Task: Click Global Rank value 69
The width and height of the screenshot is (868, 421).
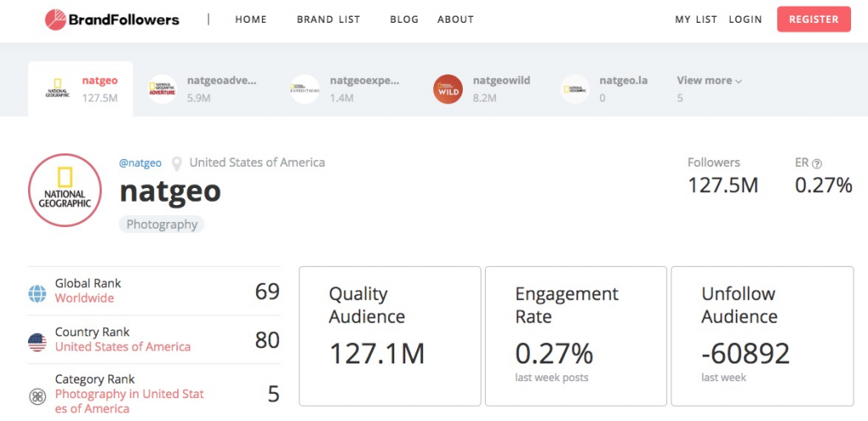Action: [x=267, y=291]
